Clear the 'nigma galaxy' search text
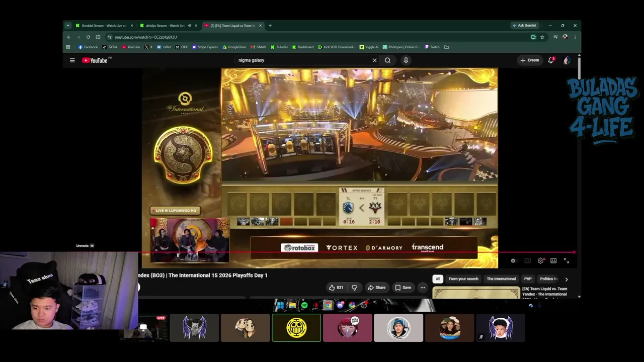The width and height of the screenshot is (644, 362). pos(374,60)
